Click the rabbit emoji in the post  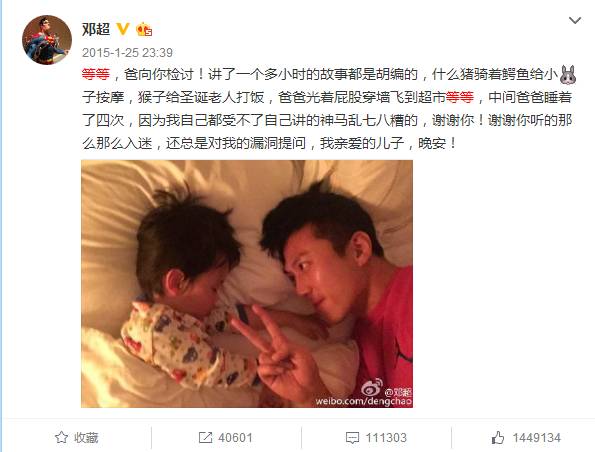(x=568, y=74)
